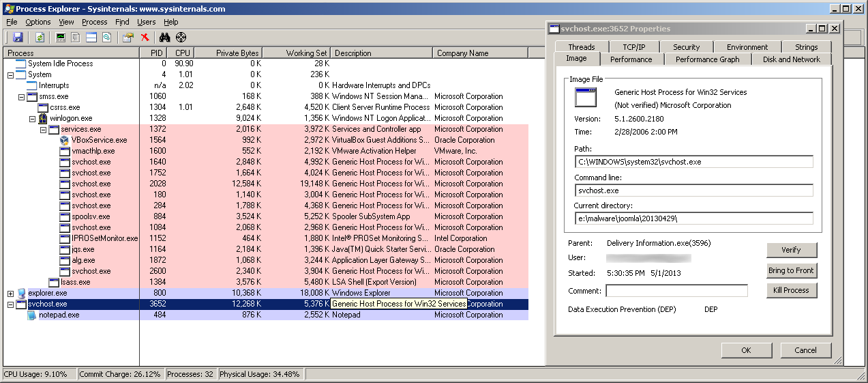
Task: Switch to the Performance Graph tab
Action: [x=707, y=59]
